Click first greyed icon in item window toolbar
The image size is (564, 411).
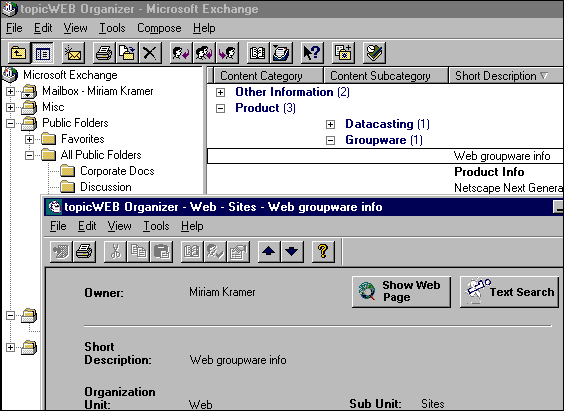point(61,251)
